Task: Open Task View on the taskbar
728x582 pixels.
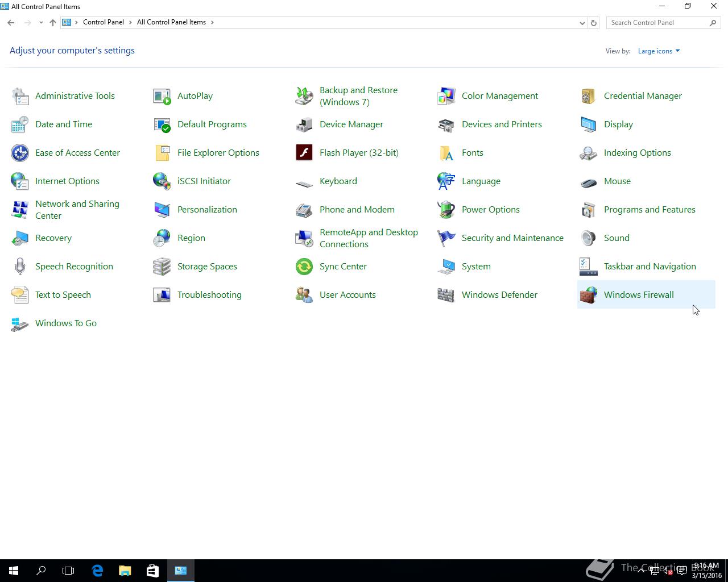Action: click(68, 571)
